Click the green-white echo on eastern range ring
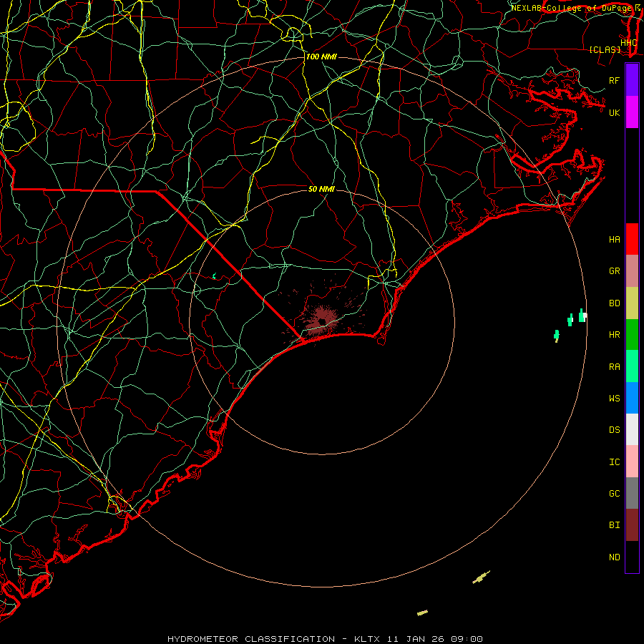 coord(582,316)
